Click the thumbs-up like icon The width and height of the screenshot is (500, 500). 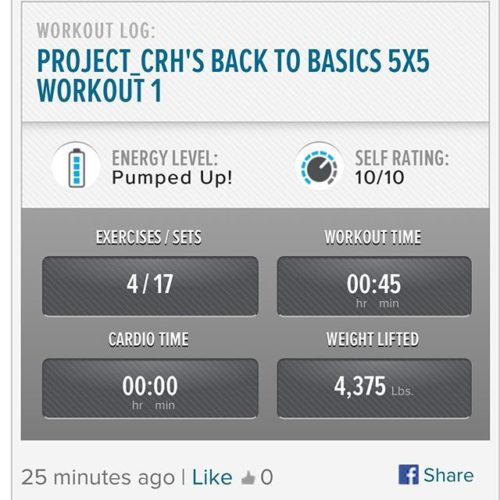coord(248,478)
